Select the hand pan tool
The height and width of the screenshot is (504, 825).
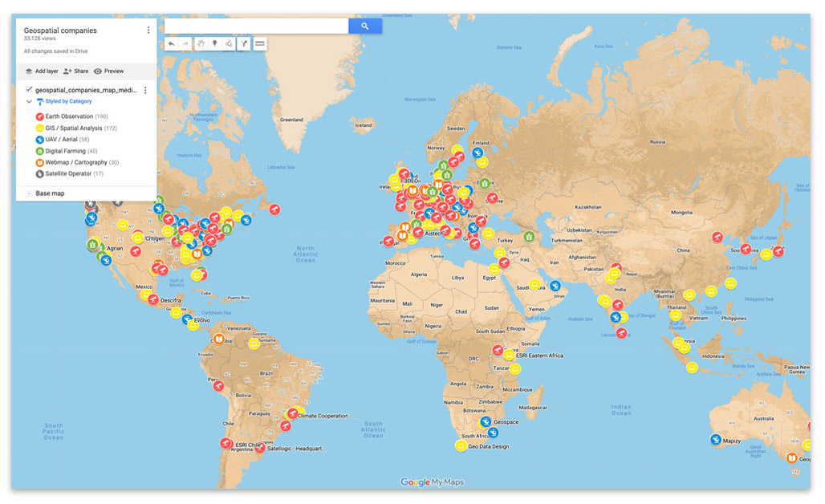pos(201,43)
